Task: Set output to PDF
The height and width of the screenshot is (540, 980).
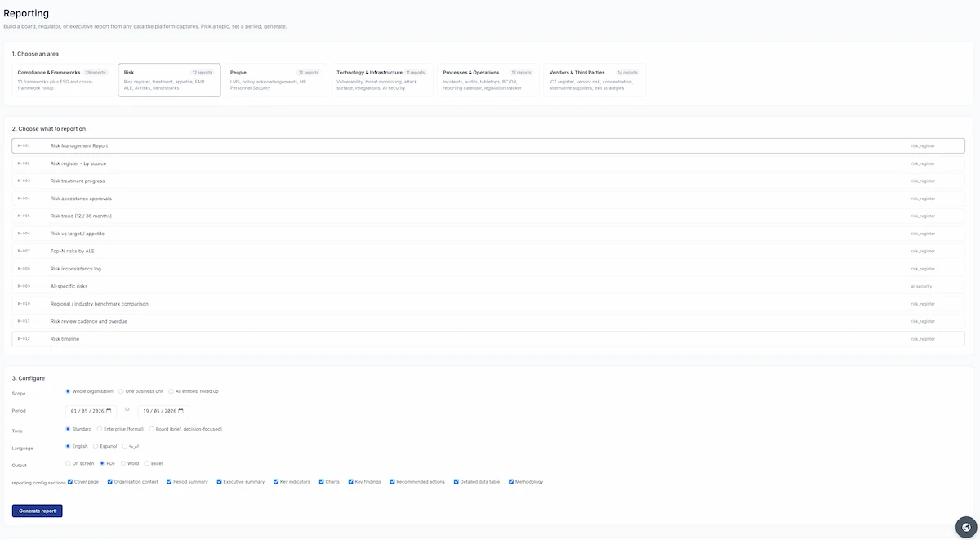Action: click(x=102, y=463)
